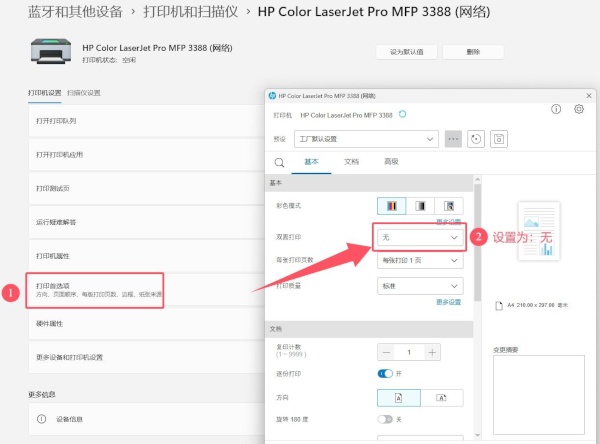Click the three-dots preset options button
The width and height of the screenshot is (600, 444).
point(453,139)
